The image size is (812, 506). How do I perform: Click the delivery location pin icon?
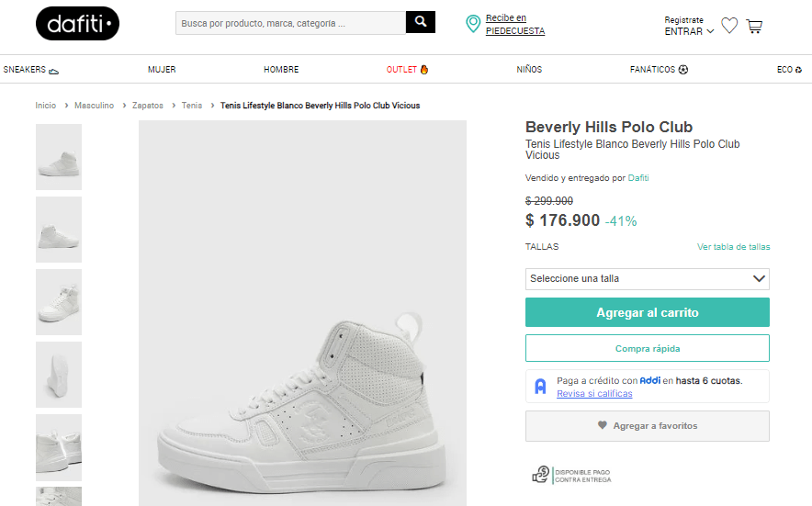[473, 24]
